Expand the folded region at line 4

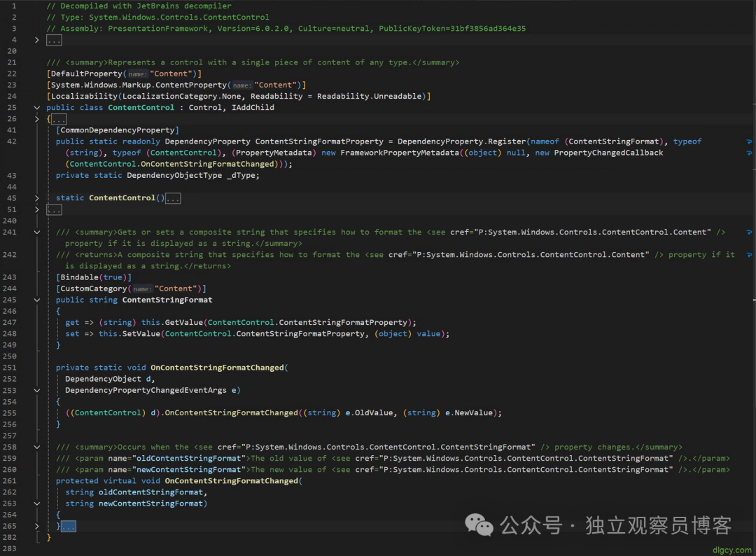pos(36,40)
